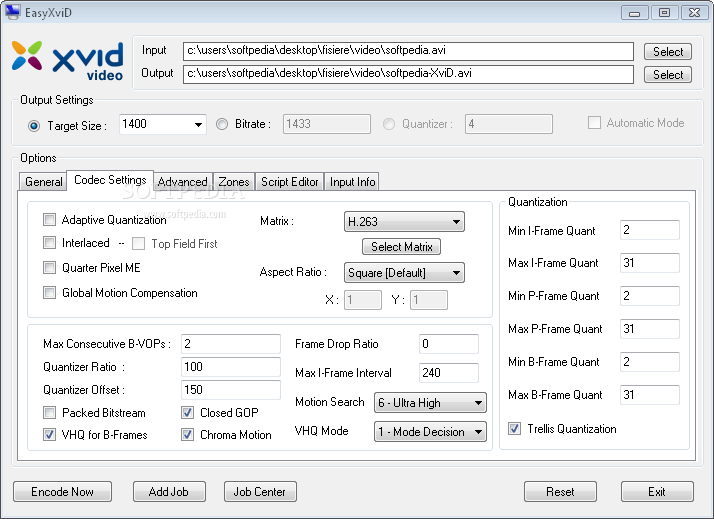Check the Quarter Pixel ME option
Viewport: 714px width, 519px height.
coord(49,267)
